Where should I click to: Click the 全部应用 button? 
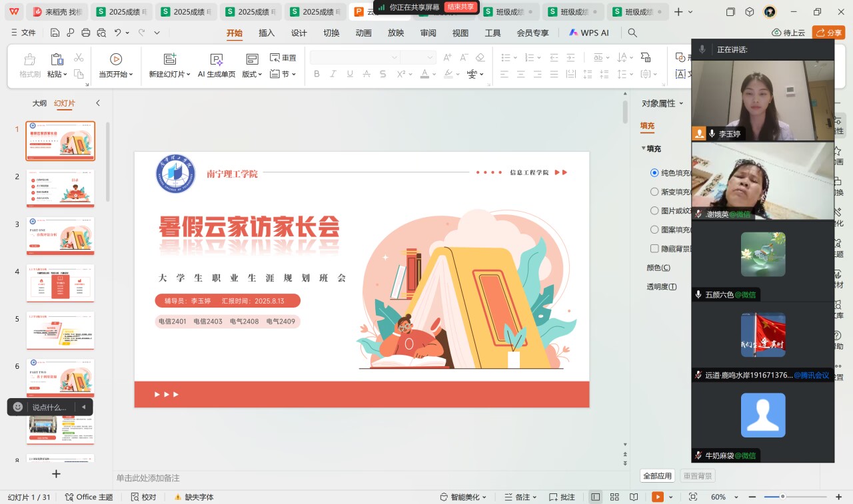tap(657, 476)
